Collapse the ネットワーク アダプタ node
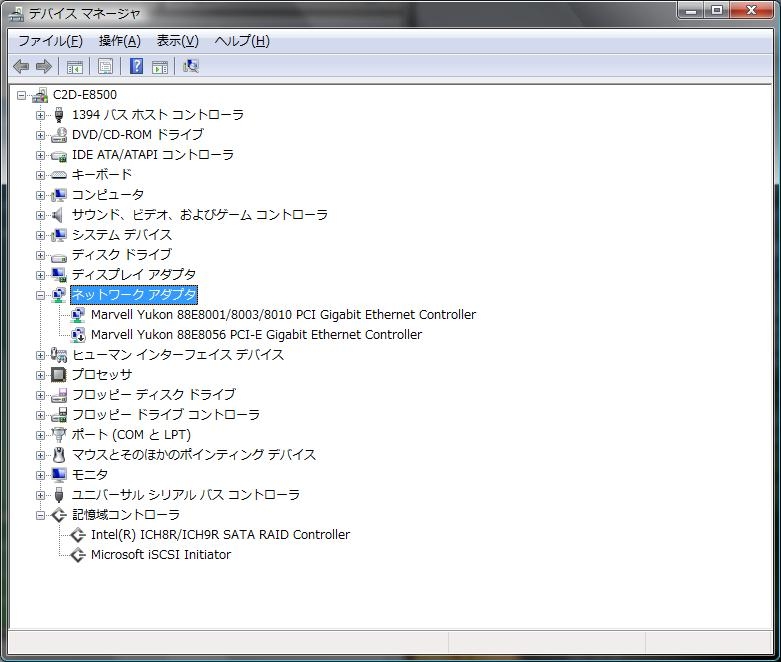 pyautogui.click(x=40, y=295)
